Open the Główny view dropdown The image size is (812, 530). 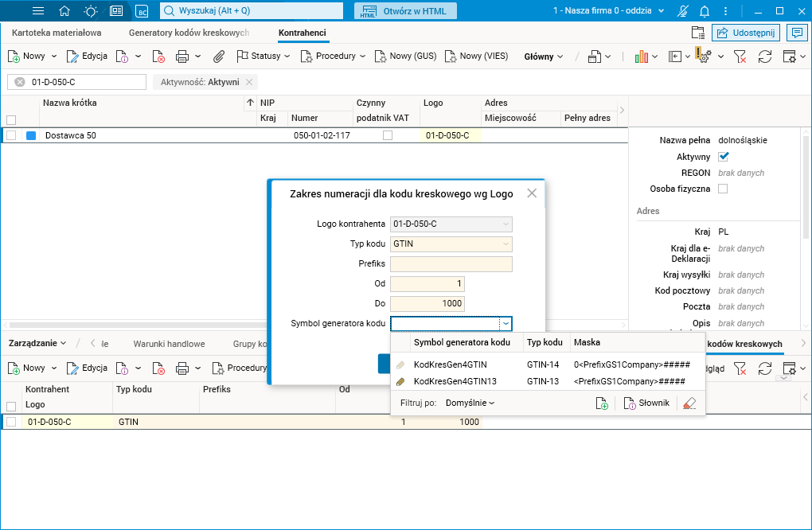(543, 57)
